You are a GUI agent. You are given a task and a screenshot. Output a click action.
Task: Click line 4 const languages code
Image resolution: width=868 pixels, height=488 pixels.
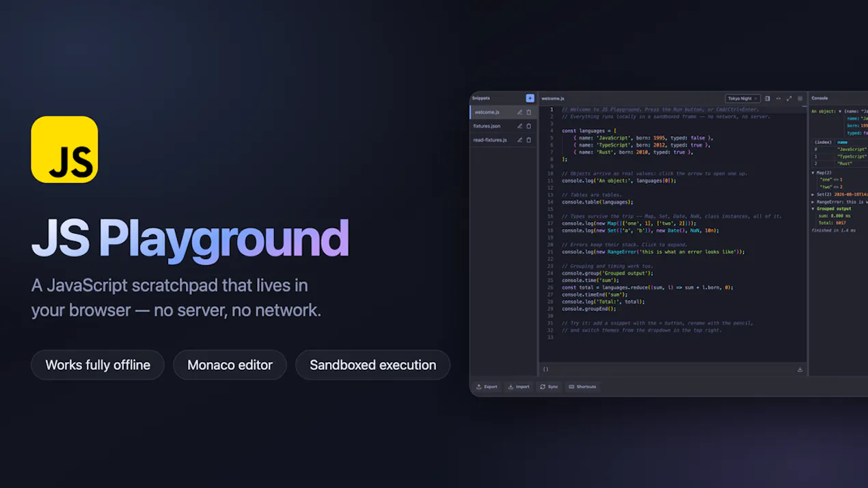589,131
